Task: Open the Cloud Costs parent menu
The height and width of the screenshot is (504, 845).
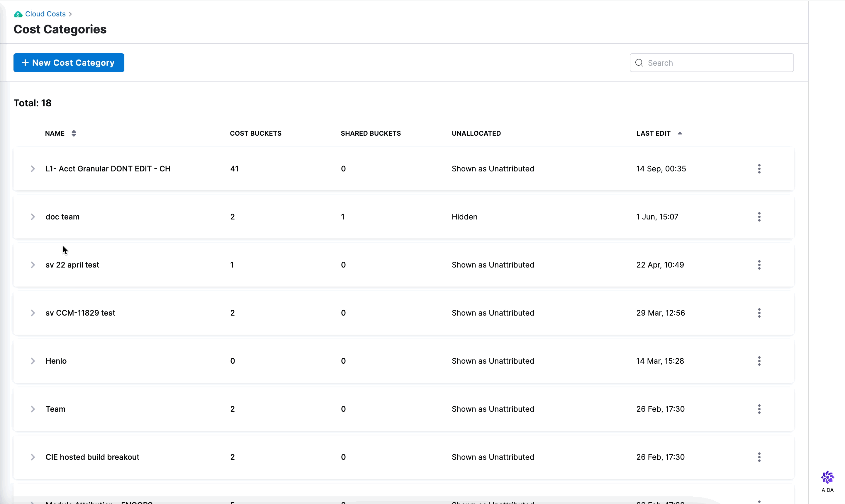Action: pos(45,13)
